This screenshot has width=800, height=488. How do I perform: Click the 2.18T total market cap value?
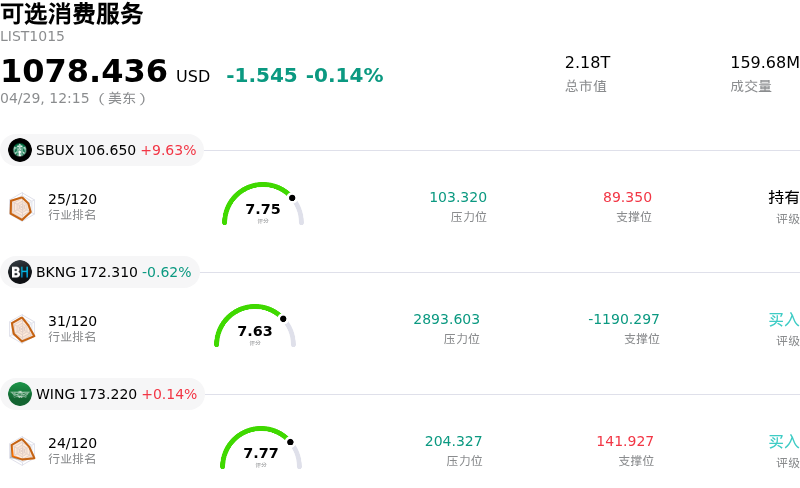click(x=587, y=63)
